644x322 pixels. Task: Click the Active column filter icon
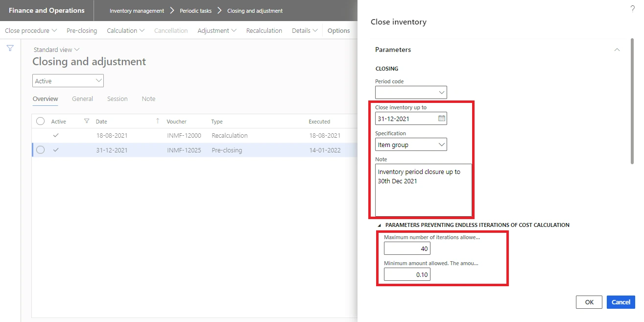87,121
